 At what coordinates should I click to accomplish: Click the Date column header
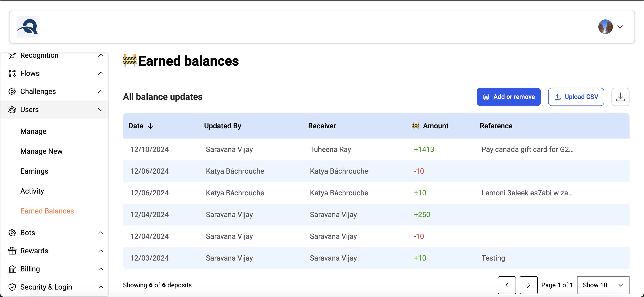coord(136,126)
